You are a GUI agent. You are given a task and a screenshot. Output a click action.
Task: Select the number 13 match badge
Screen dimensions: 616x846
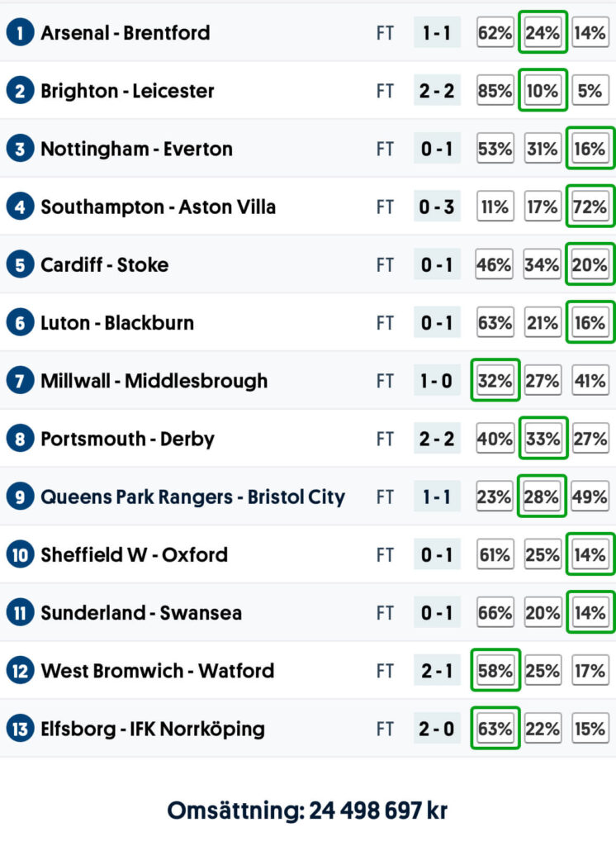(x=20, y=729)
